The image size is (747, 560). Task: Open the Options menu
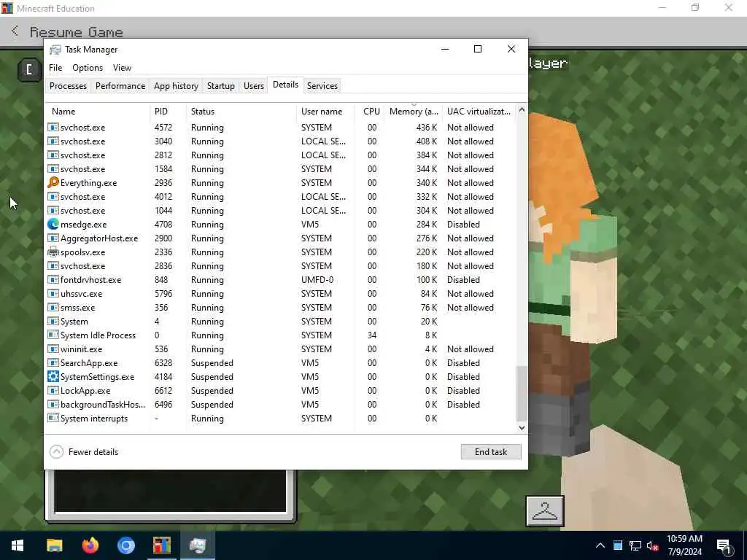88,68
